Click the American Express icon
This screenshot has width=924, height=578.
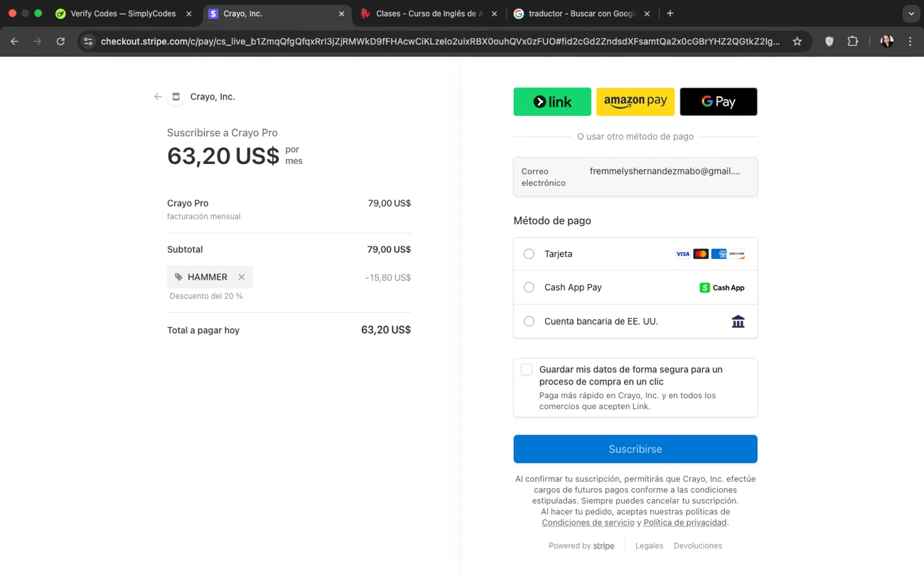pos(719,254)
